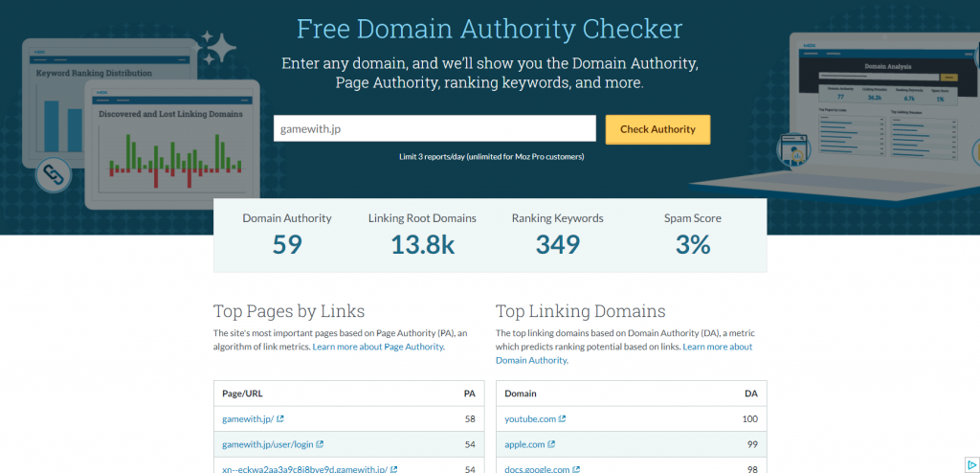Click the Linking Root Domains 13.8k value

(422, 245)
